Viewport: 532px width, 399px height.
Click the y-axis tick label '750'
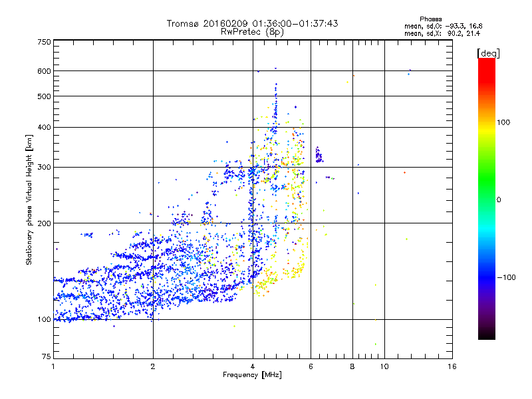[44, 42]
